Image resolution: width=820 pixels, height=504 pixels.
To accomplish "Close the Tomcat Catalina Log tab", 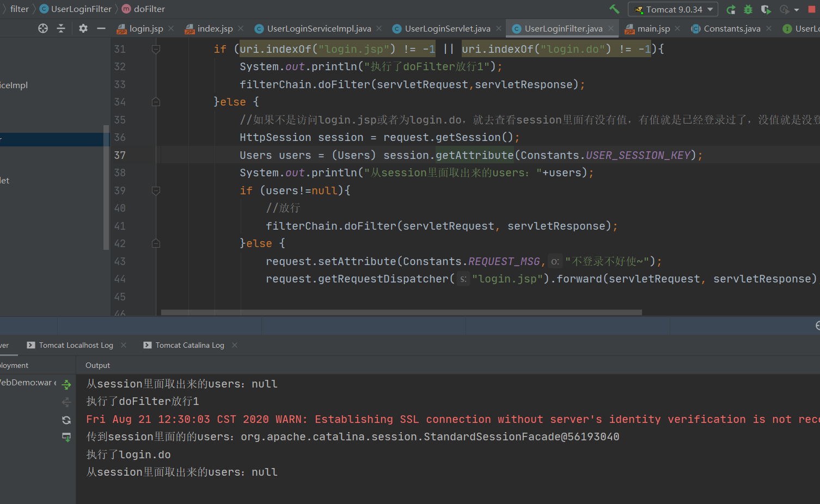I will [x=235, y=345].
